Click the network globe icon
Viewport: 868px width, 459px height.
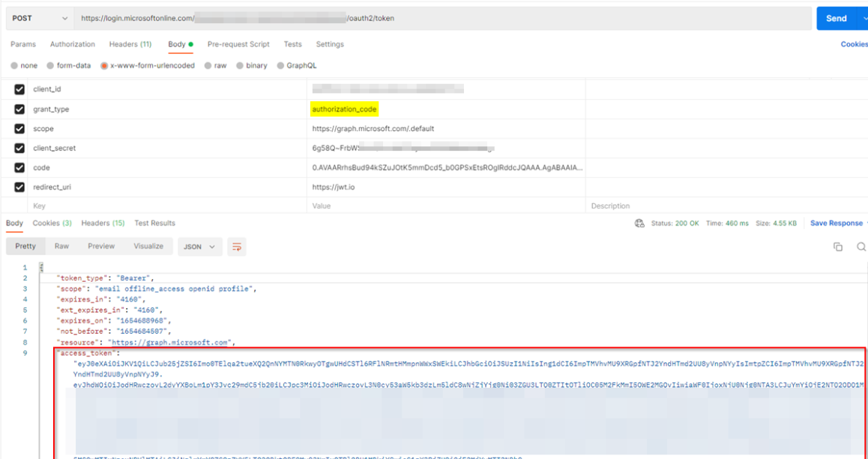639,223
